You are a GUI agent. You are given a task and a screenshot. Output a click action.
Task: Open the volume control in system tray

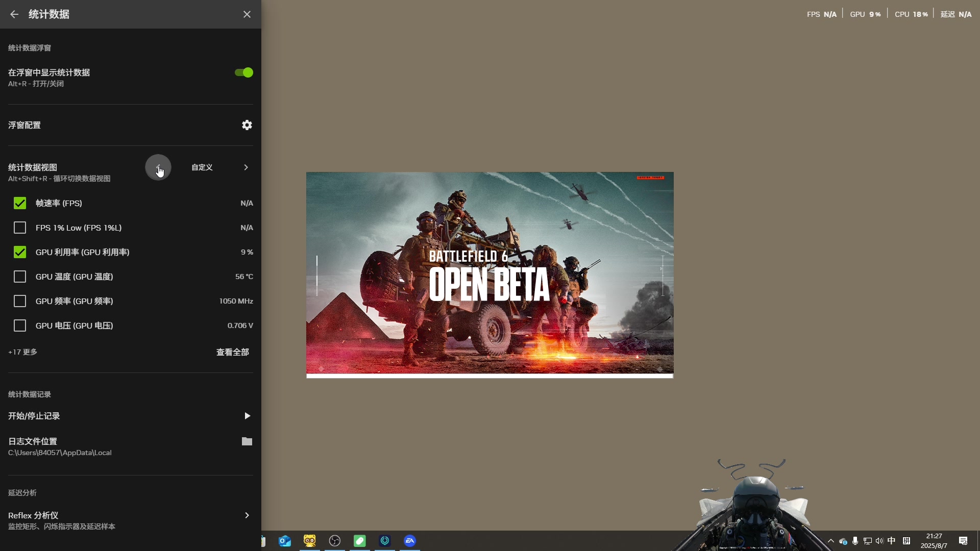point(879,541)
